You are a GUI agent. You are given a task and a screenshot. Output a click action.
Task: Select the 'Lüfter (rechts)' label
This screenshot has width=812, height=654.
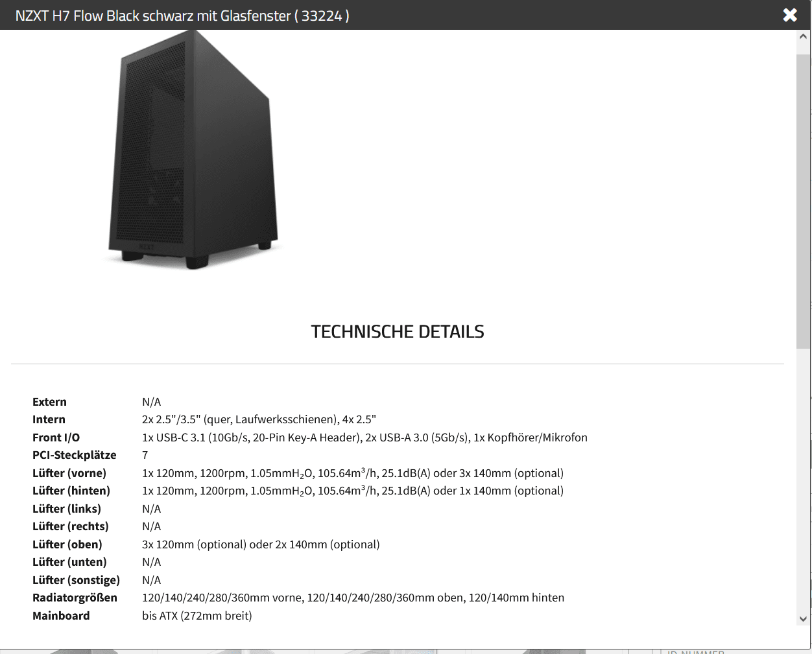tap(71, 526)
